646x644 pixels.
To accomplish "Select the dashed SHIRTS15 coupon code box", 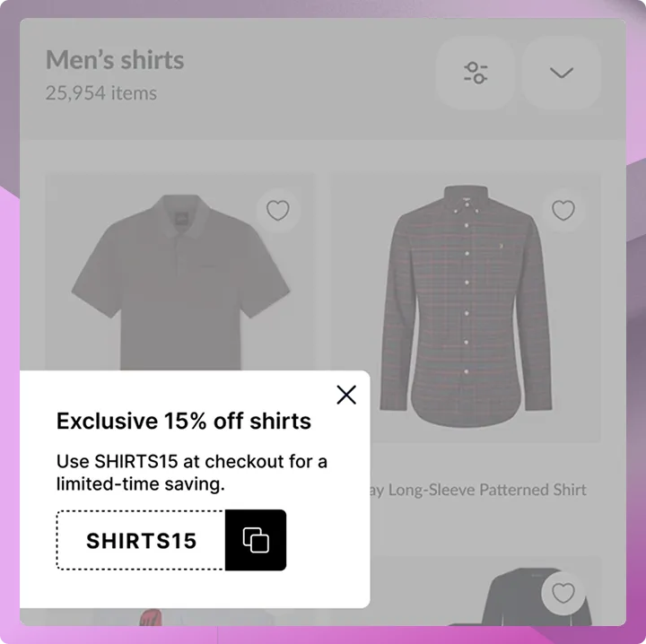I will (x=141, y=540).
